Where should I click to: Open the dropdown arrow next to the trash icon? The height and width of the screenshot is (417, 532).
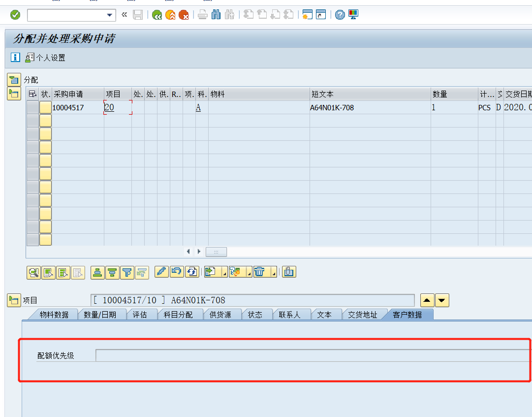click(x=274, y=274)
